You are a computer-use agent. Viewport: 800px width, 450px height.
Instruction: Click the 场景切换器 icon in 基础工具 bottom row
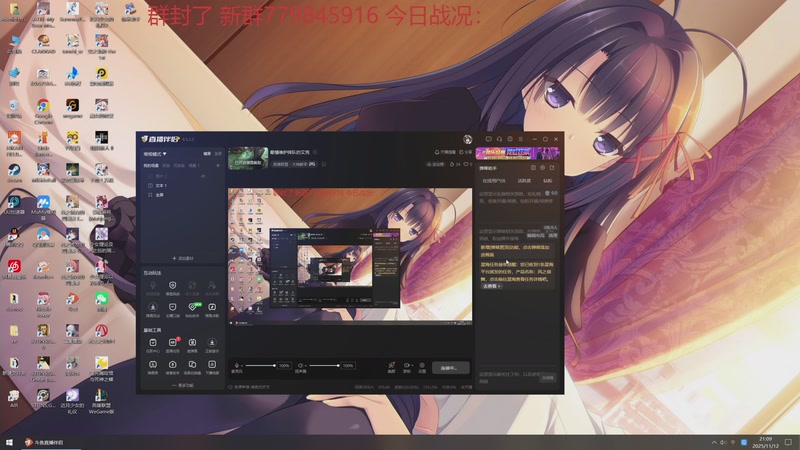click(192, 365)
